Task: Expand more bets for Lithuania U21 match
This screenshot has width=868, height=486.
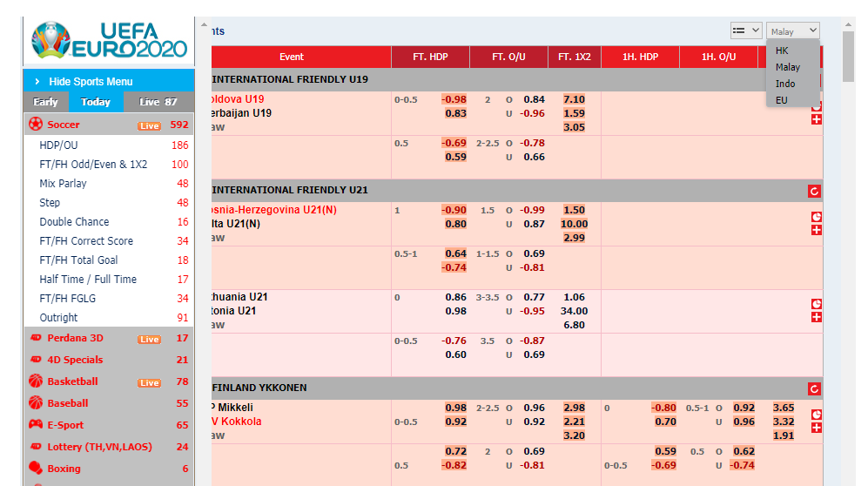Action: click(x=816, y=317)
